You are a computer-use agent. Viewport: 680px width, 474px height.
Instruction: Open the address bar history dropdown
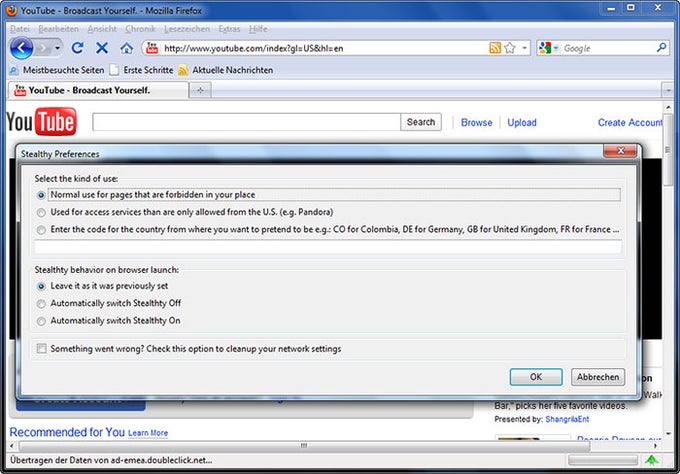[524, 48]
